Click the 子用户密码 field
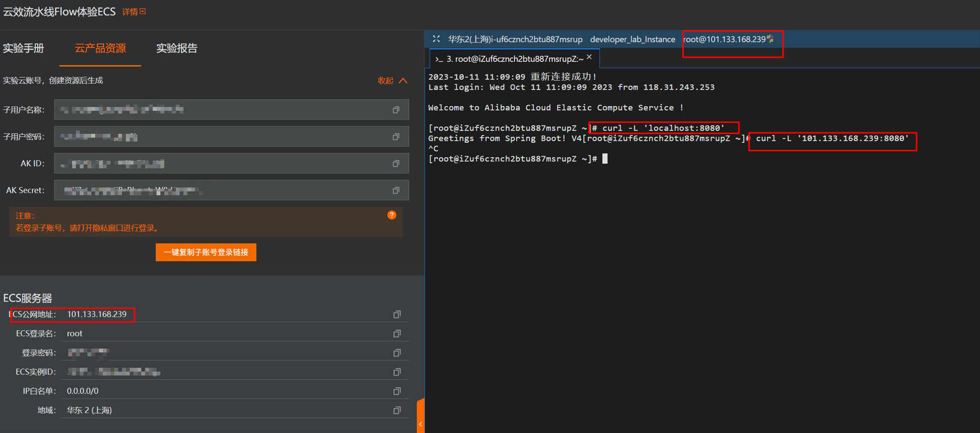This screenshot has height=433, width=980. (231, 136)
